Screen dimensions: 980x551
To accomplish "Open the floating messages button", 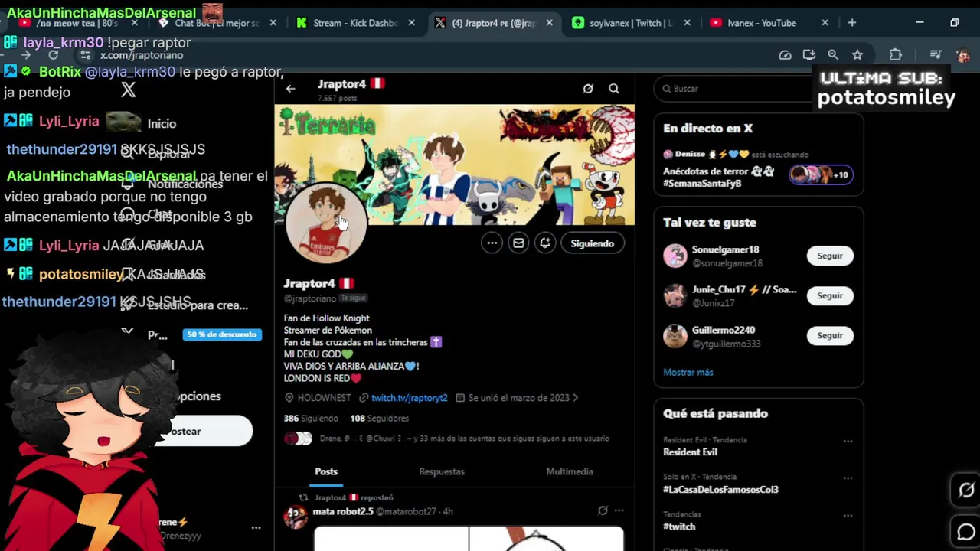I will click(966, 531).
